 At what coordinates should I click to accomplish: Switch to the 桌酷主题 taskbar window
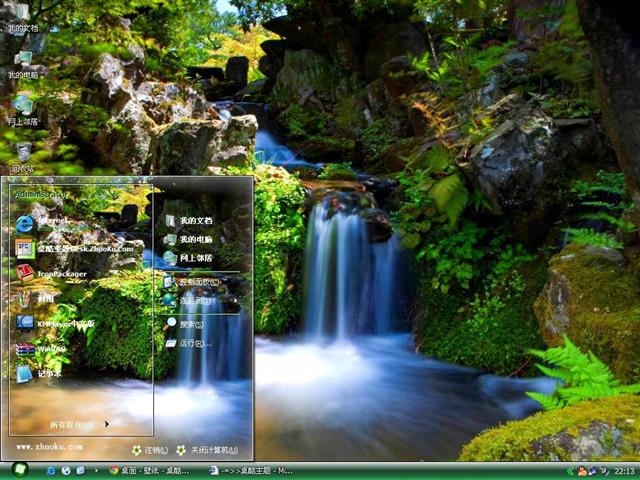coord(250,470)
